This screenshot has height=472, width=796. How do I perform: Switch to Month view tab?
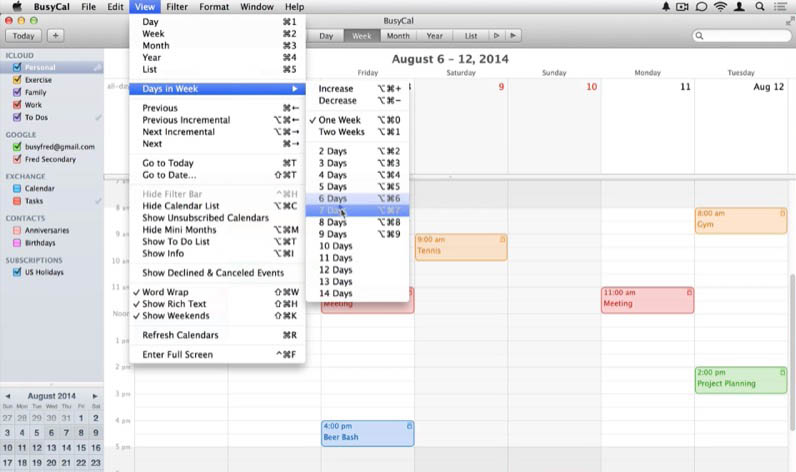coord(398,36)
